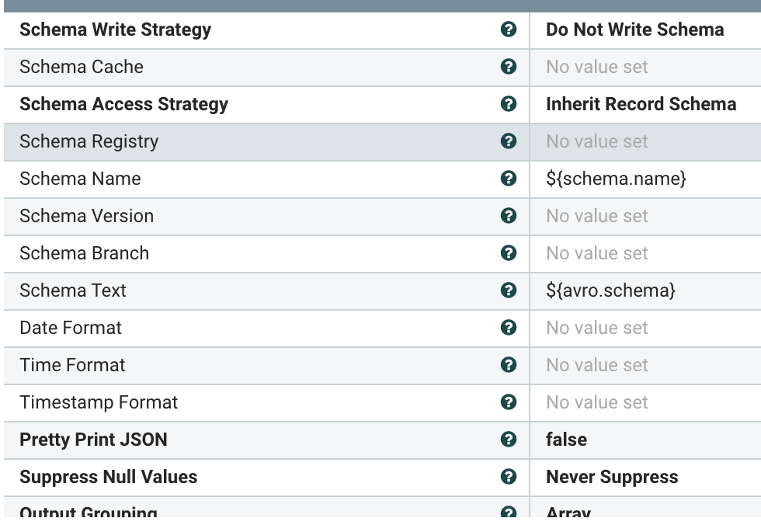Set a value for Time Format
This screenshot has height=532, width=761.
[596, 365]
